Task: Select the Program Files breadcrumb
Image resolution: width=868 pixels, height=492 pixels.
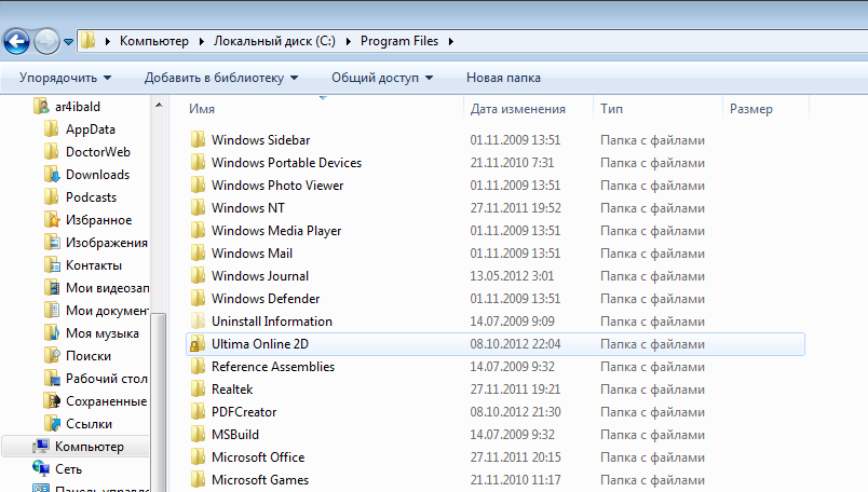Action: (x=399, y=41)
